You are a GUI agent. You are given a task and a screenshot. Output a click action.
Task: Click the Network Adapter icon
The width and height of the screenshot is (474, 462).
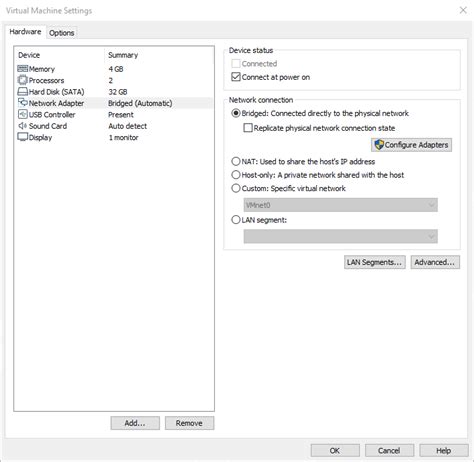22,103
